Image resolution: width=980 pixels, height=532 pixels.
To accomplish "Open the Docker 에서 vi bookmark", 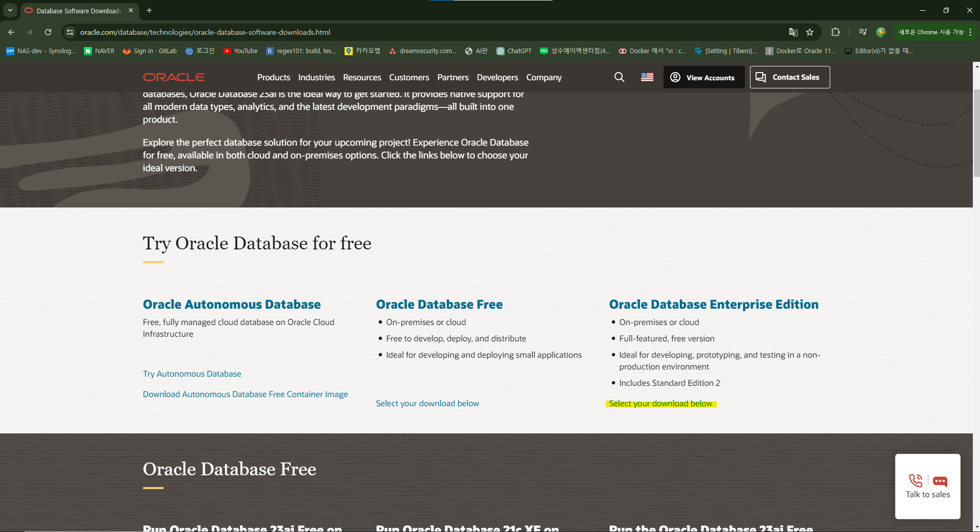I will click(x=652, y=51).
